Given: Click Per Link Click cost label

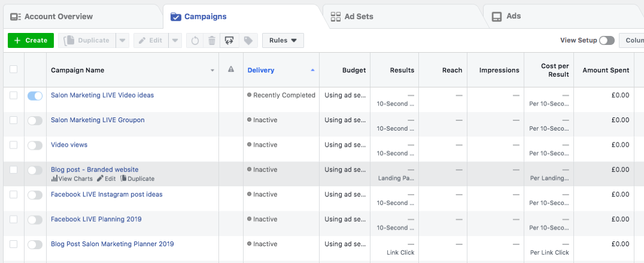Looking at the screenshot, I should 549,252.
